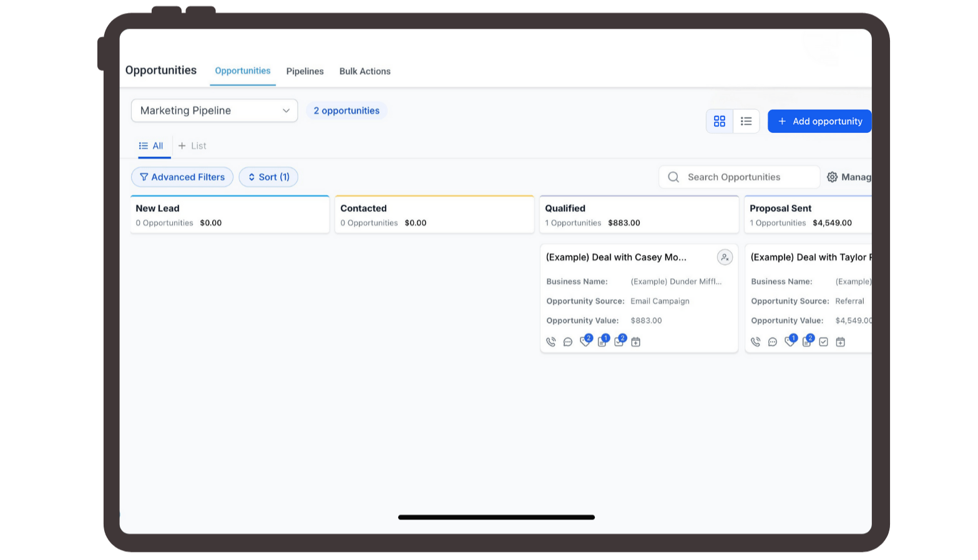Open Advanced Filters panel

[x=182, y=177]
